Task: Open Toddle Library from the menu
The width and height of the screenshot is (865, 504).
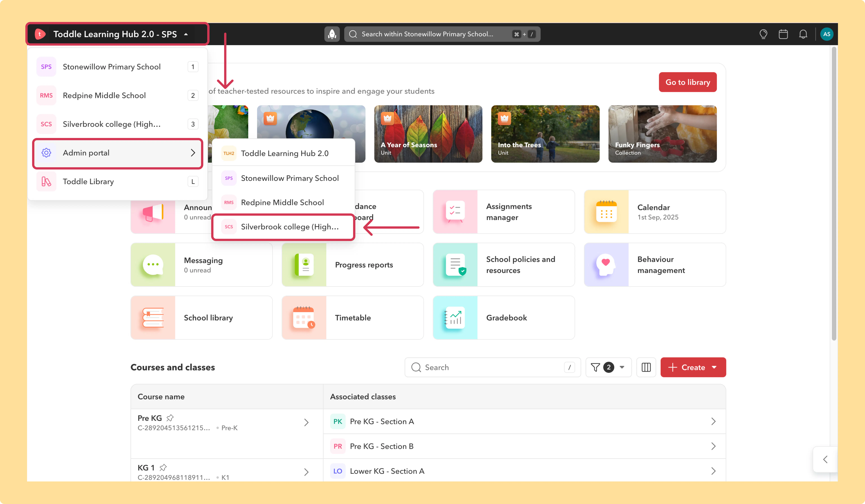Action: pos(117,181)
